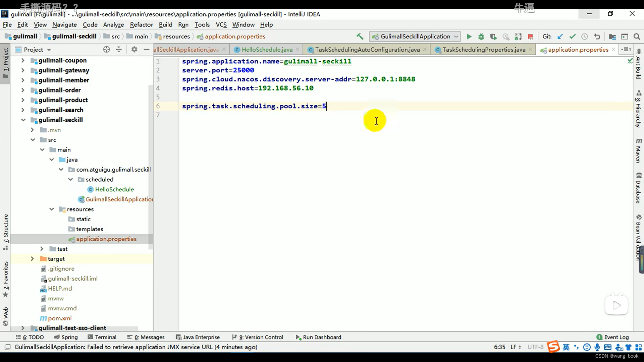Run GulimallSeckillApplication with green play icon
The height and width of the screenshot is (362, 644).
(469, 37)
